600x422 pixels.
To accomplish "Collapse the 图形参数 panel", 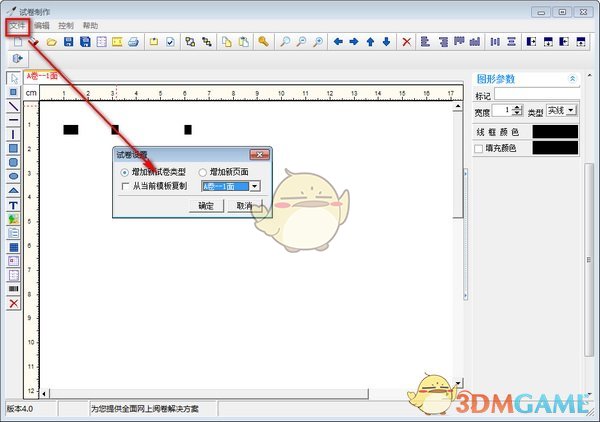I will point(572,79).
